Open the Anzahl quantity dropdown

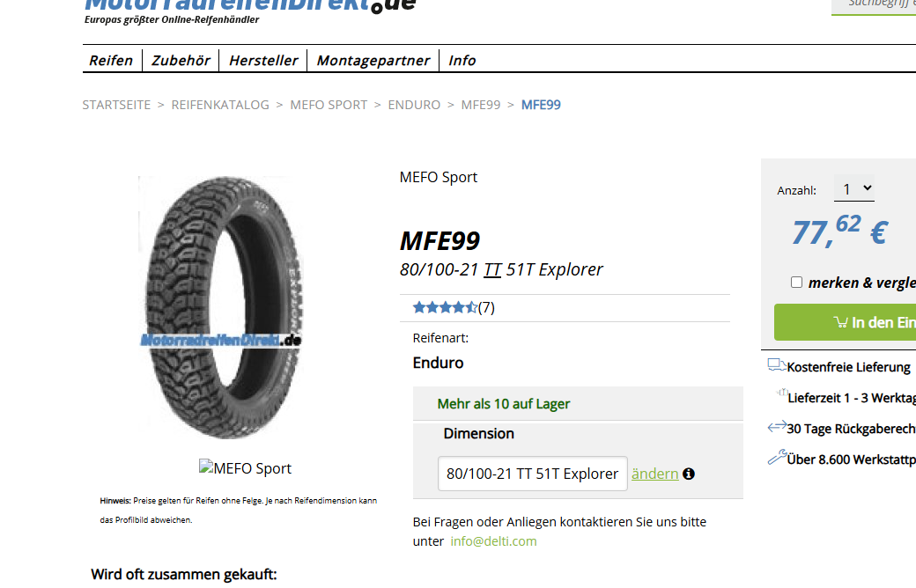tap(854, 188)
